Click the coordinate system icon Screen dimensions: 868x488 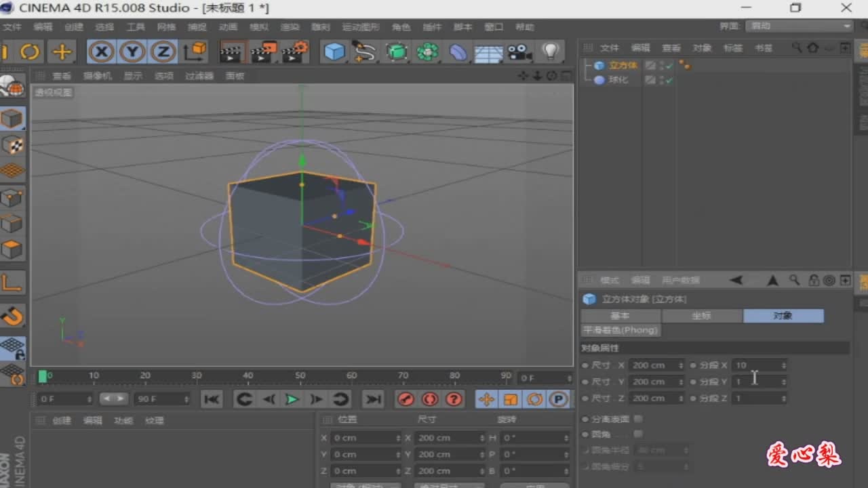(x=195, y=52)
